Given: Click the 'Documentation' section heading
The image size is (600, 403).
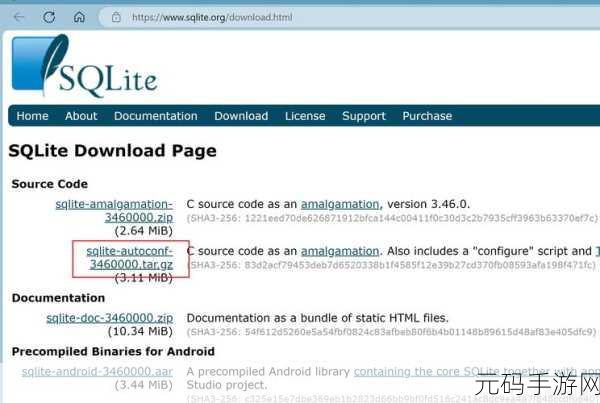Looking at the screenshot, I should (x=58, y=298).
